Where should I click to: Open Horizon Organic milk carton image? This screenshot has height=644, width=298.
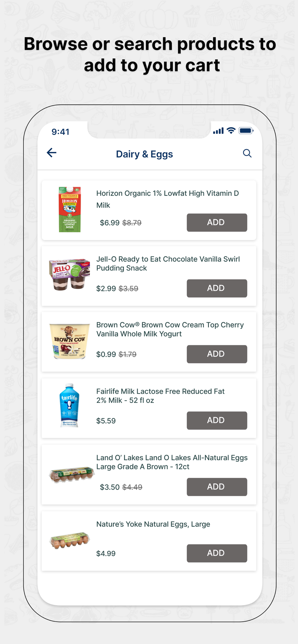(x=70, y=209)
